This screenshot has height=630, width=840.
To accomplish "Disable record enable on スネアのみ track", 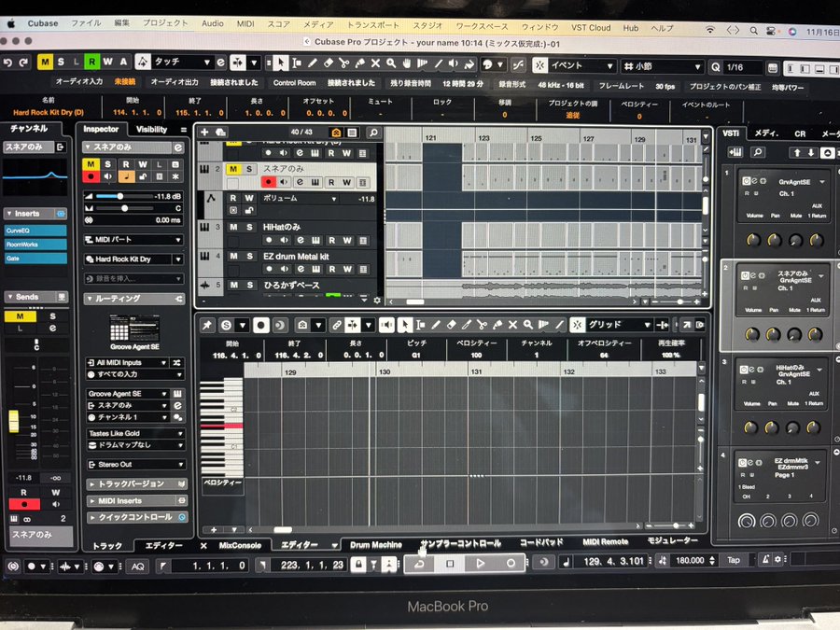I will [x=269, y=182].
